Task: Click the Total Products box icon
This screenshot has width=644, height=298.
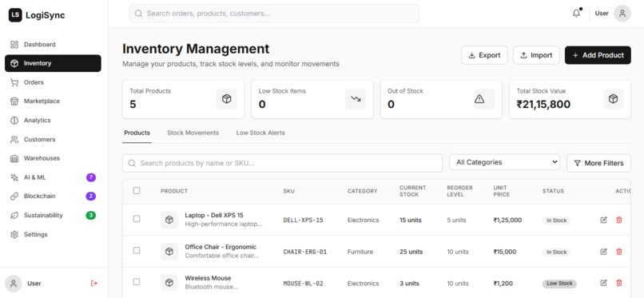Action: (x=227, y=99)
